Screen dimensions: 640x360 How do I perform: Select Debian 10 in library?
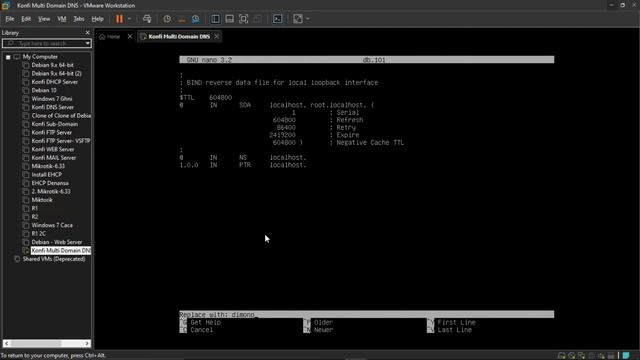pyautogui.click(x=44, y=90)
